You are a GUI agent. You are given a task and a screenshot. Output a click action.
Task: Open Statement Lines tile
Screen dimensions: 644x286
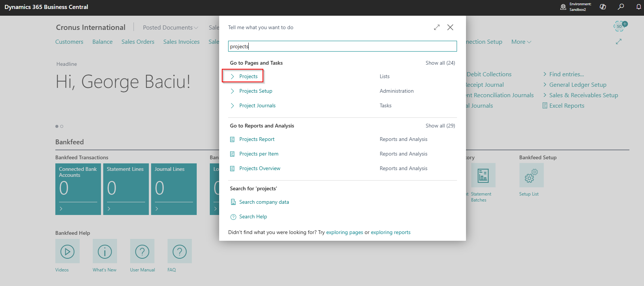click(126, 189)
